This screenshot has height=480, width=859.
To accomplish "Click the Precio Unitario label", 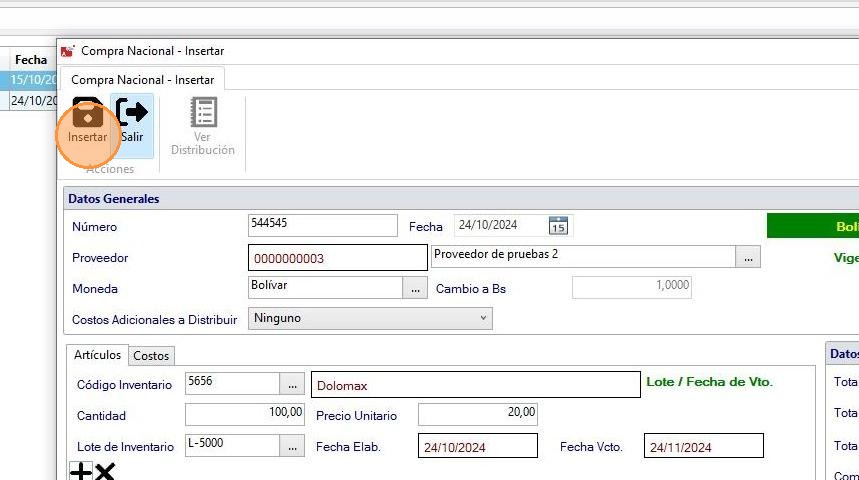I will coord(356,416).
